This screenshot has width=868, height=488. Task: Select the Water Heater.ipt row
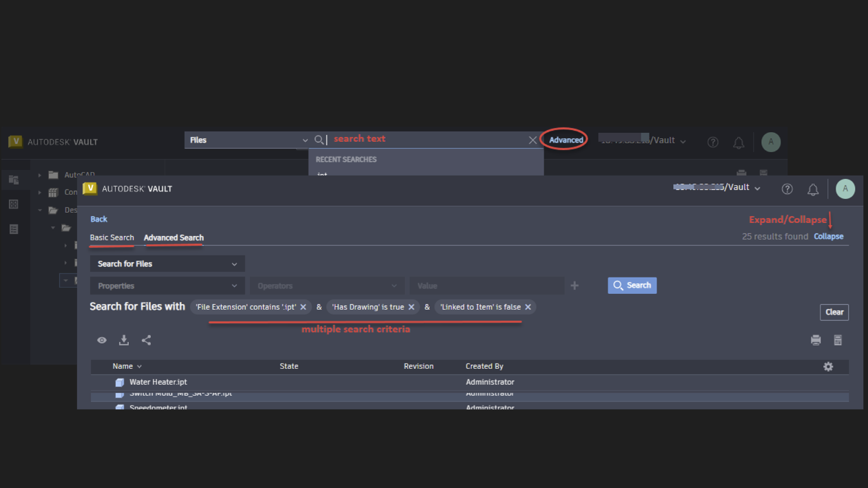point(469,382)
